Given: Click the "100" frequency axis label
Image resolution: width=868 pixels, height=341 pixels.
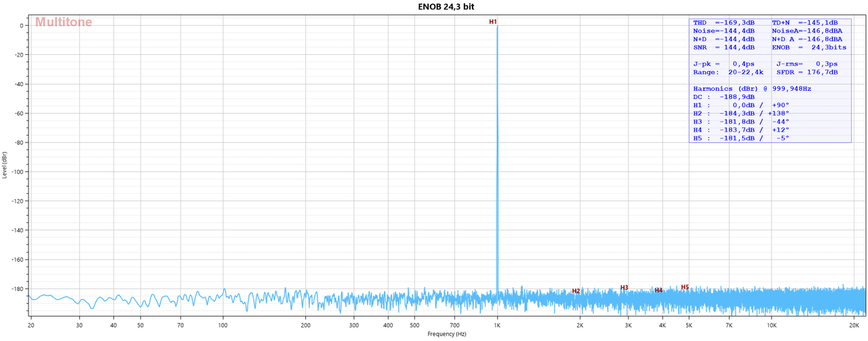Looking at the screenshot, I should point(222,325).
